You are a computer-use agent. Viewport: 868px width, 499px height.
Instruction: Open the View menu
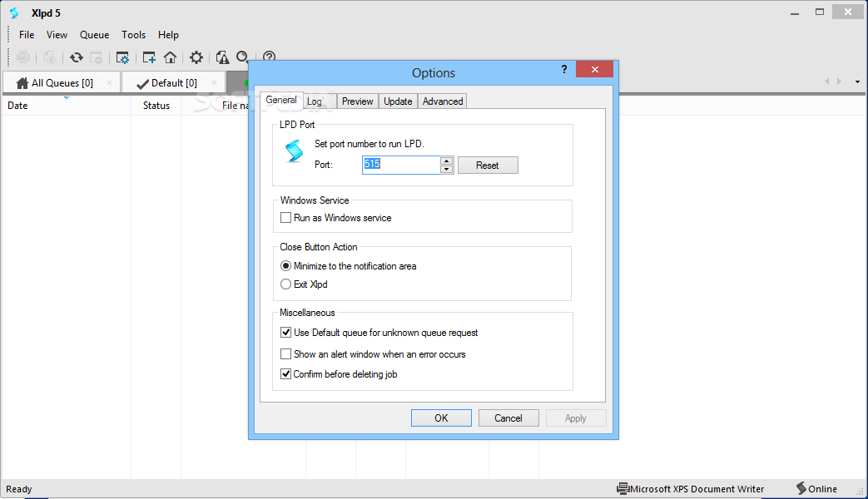coord(57,35)
